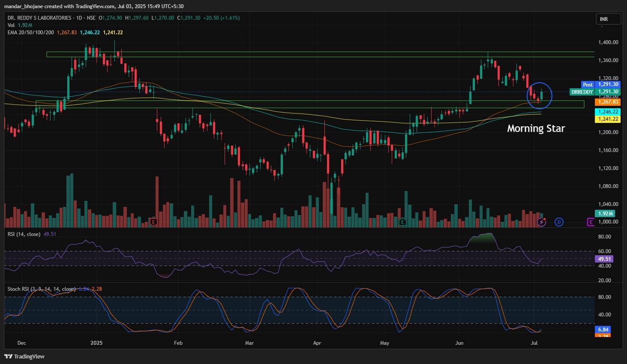This screenshot has height=364, width=627.
Task: Click the cyan 1,246.22 EMA axis label
Action: [608, 112]
